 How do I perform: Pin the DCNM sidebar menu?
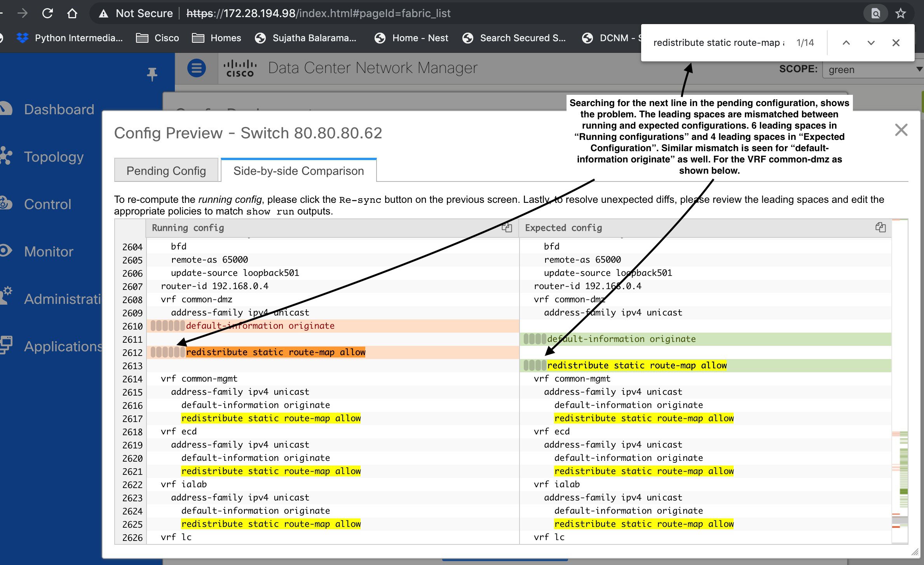(152, 74)
